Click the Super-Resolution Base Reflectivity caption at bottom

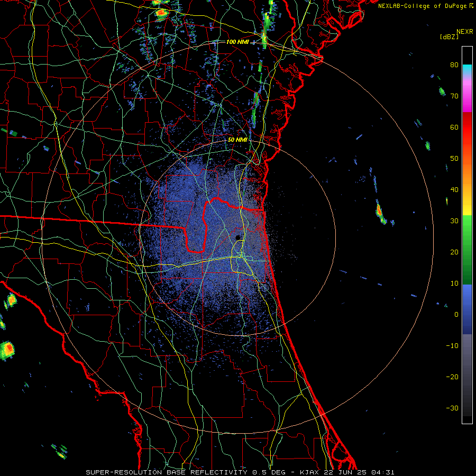click(x=240, y=472)
